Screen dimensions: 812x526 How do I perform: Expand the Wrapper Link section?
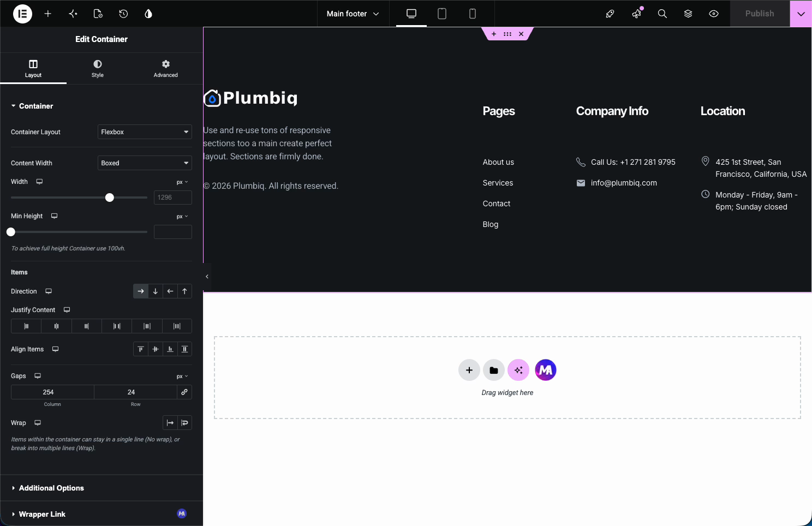coord(101,514)
